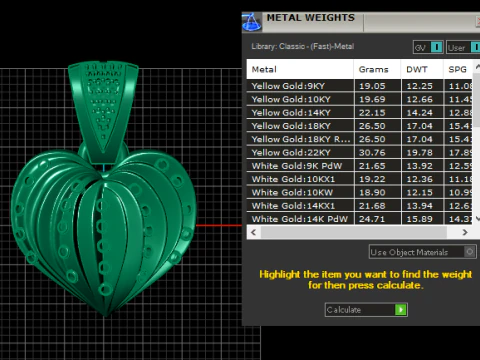
Task: Click the 18.90 grams value
Action: [372, 193]
